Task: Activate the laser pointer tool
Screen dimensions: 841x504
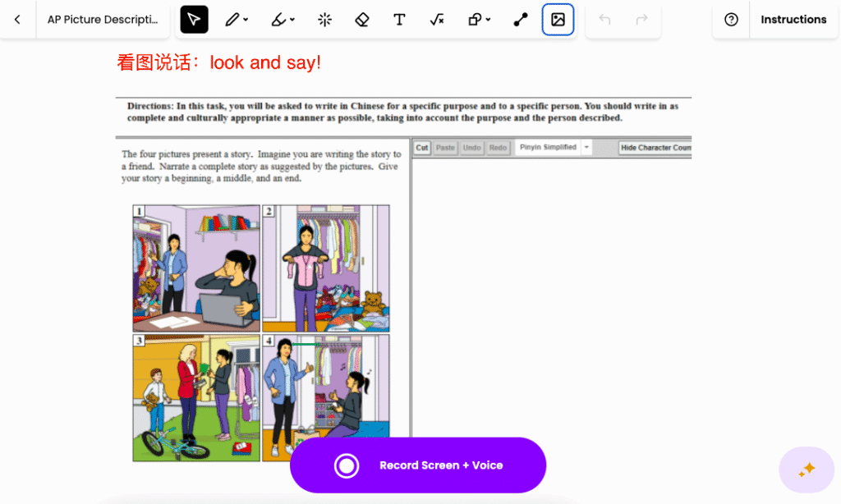Action: [x=324, y=20]
